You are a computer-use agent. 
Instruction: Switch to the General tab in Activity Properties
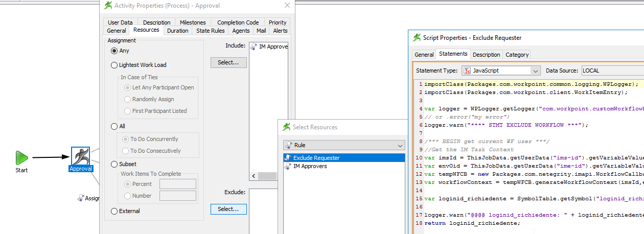pos(117,31)
